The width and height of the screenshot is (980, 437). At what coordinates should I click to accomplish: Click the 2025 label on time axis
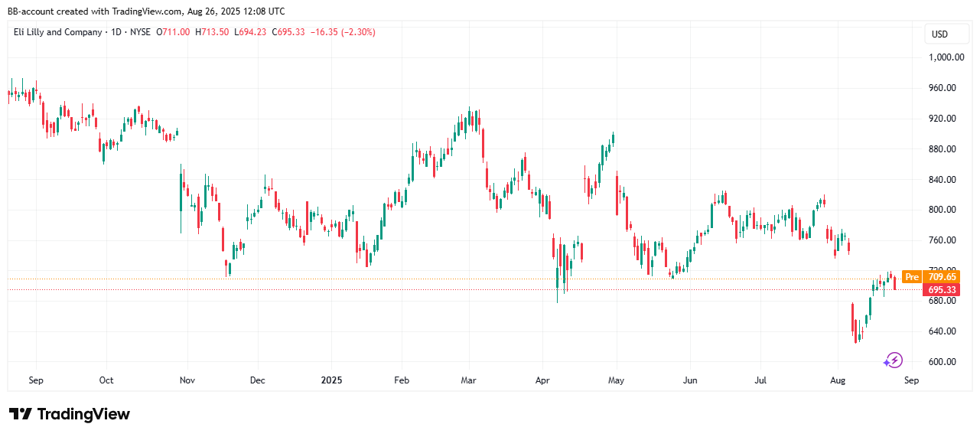click(331, 380)
